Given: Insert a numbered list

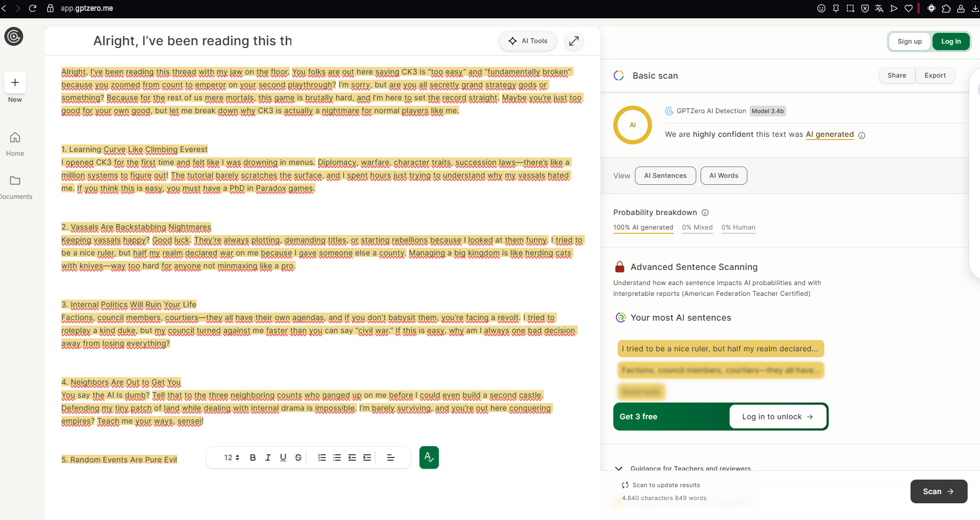Looking at the screenshot, I should (322, 457).
